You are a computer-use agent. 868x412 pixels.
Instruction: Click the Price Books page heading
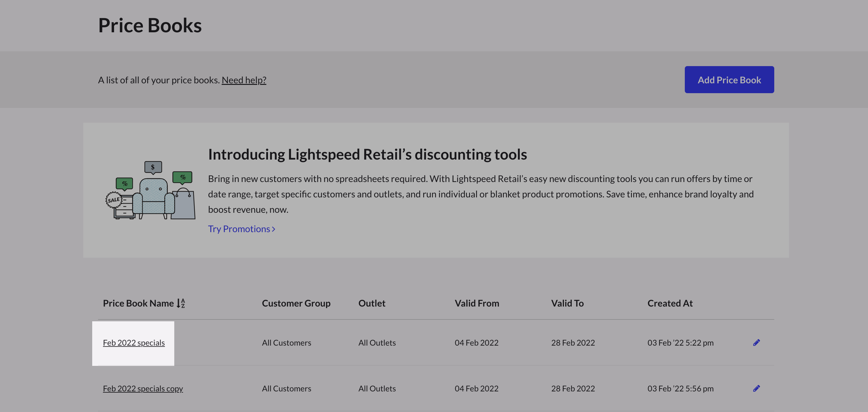(x=150, y=25)
